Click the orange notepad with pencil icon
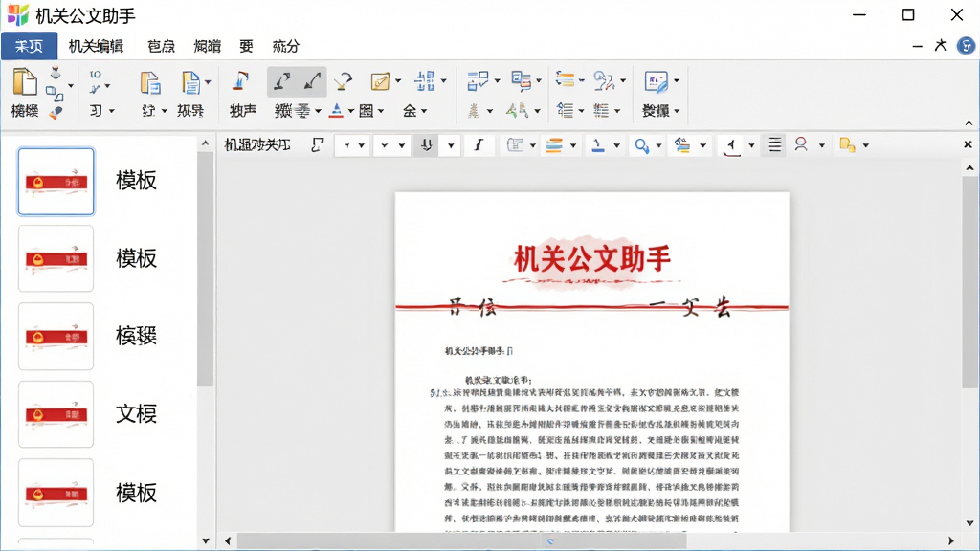This screenshot has height=551, width=980. [380, 81]
